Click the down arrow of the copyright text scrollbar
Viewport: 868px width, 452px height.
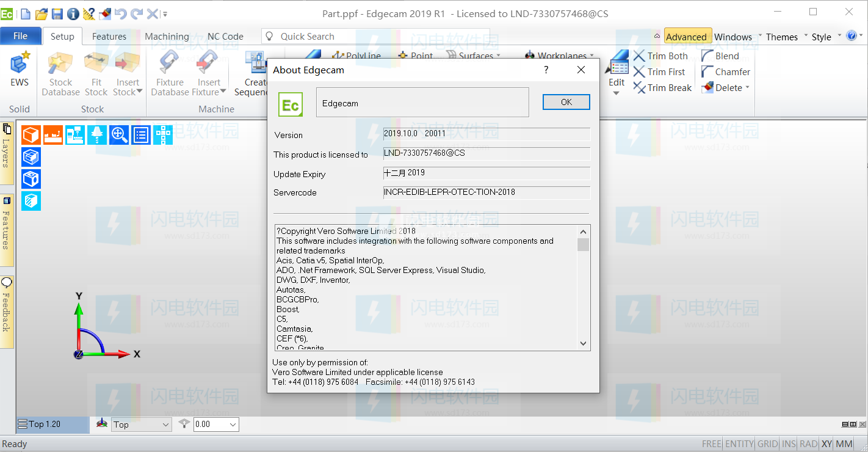(x=583, y=343)
